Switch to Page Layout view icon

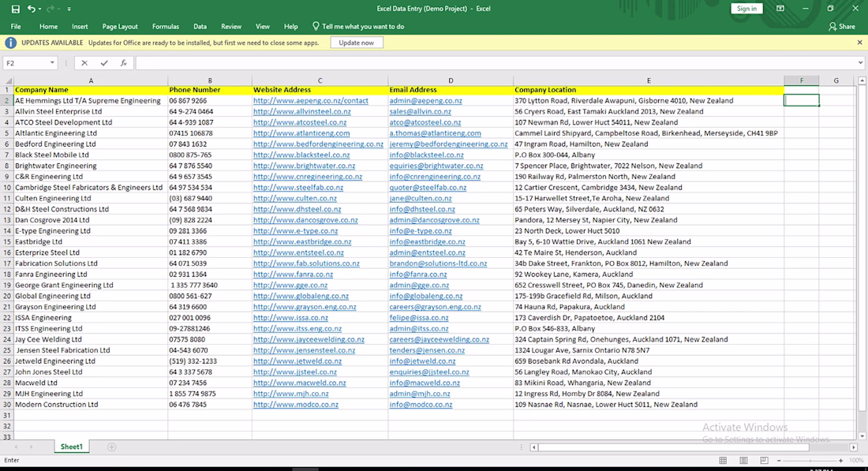pyautogui.click(x=743, y=461)
